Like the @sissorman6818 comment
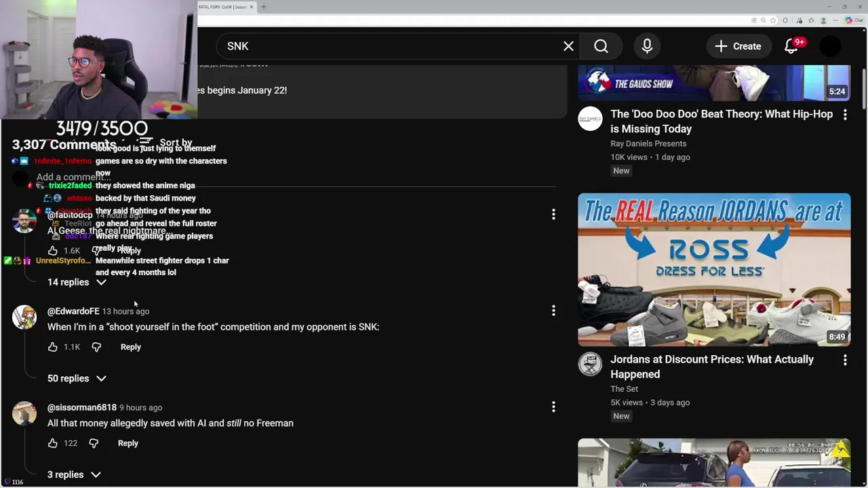868x488 pixels. 53,443
